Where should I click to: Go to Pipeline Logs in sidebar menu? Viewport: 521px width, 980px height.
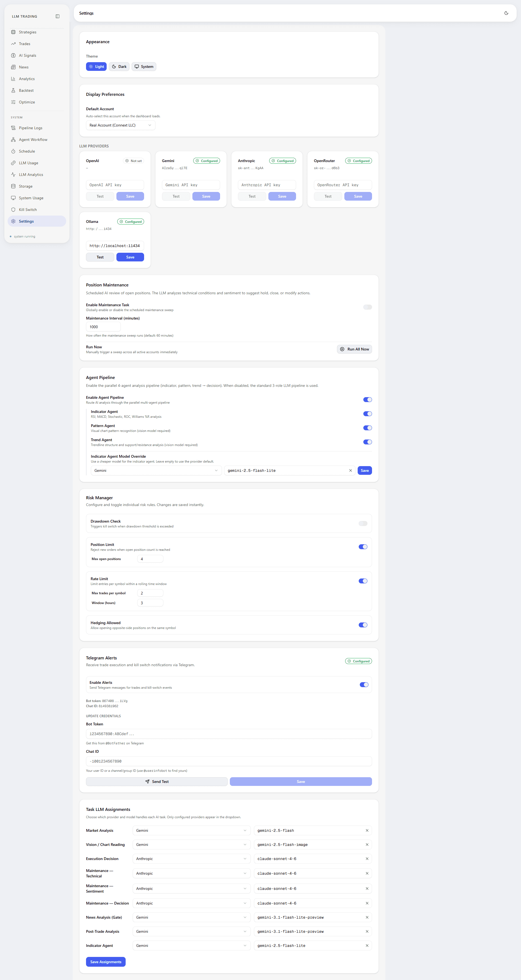coord(37,128)
